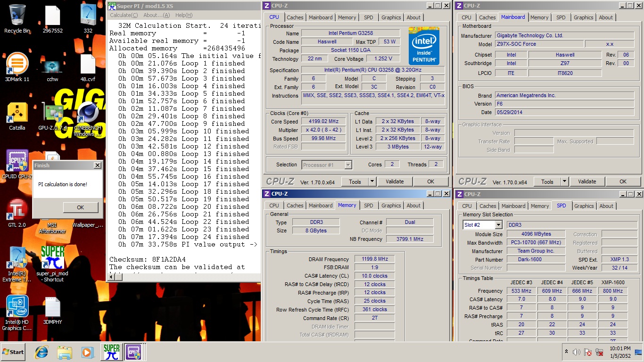Open the 3DMPHY file icon

52,310
